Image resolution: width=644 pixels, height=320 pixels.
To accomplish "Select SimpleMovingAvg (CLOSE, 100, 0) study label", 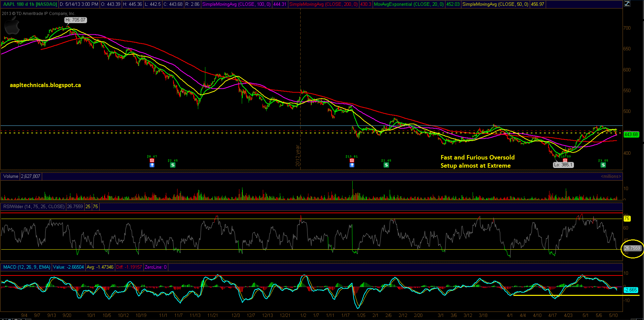I will pos(236,4).
